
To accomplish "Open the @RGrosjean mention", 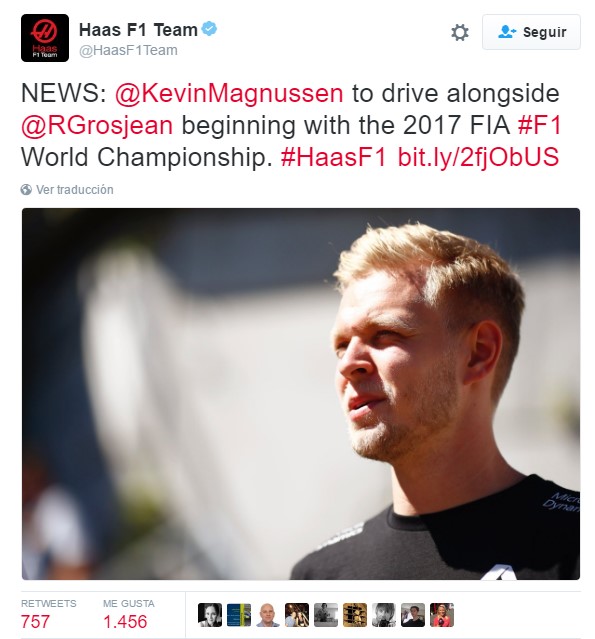I will click(x=97, y=125).
